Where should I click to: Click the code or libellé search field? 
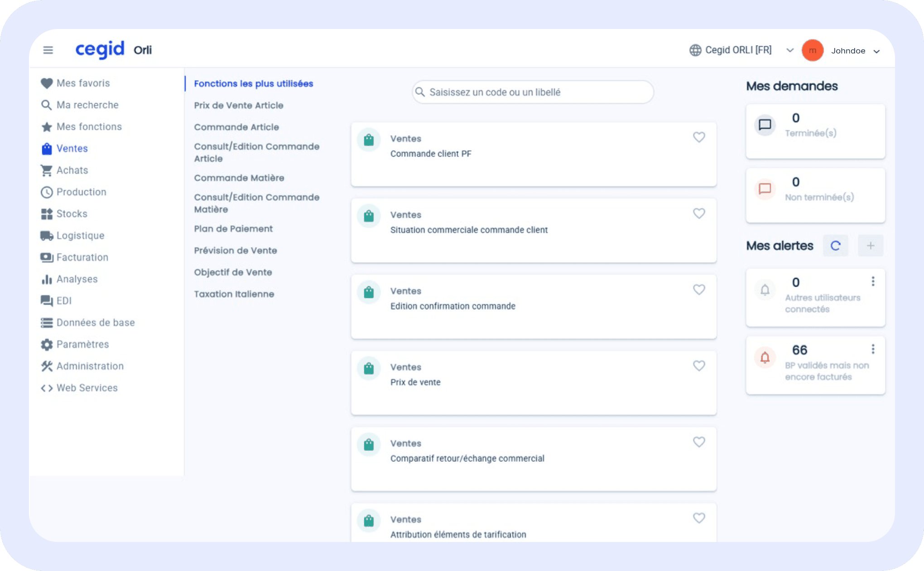pyautogui.click(x=532, y=92)
